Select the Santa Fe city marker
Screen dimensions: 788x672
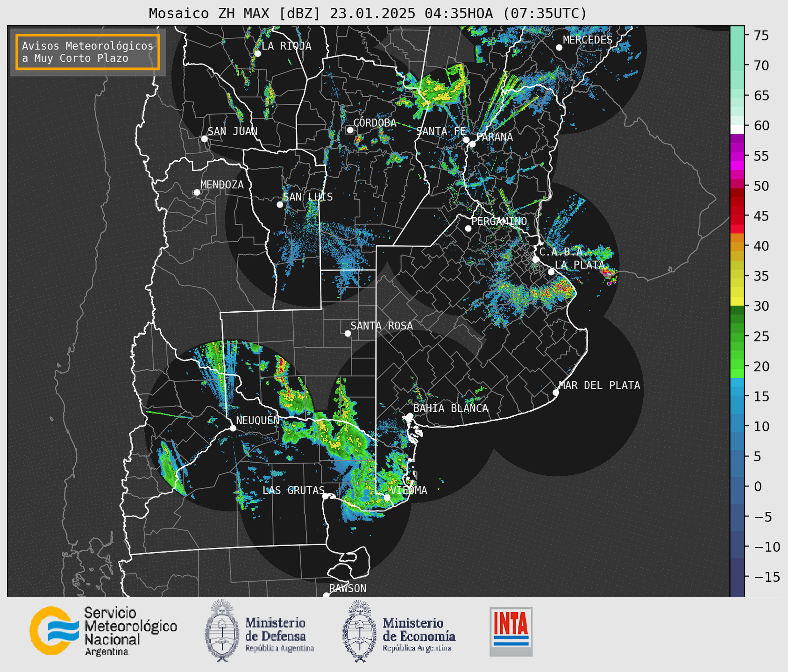point(466,140)
